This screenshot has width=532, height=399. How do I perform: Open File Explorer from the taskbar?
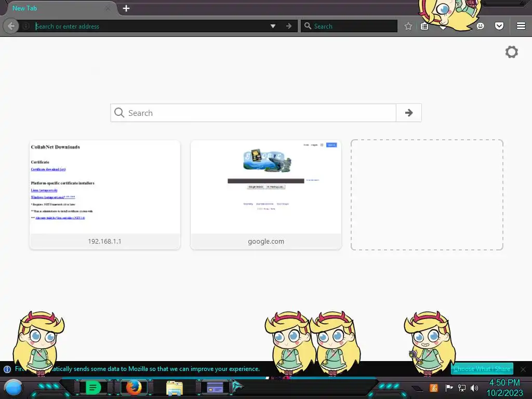(175, 388)
